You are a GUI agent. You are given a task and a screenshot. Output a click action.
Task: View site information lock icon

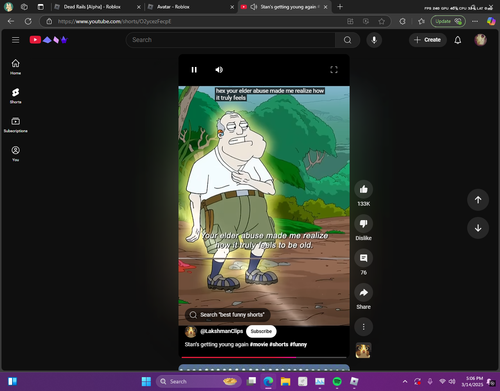49,21
